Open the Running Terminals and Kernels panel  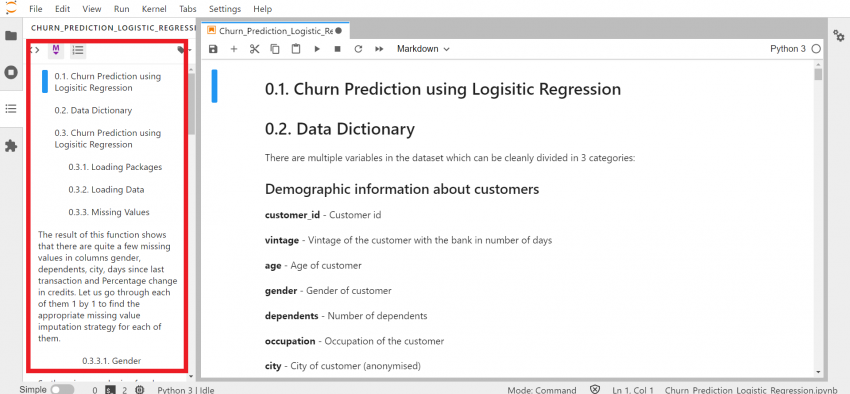click(11, 73)
